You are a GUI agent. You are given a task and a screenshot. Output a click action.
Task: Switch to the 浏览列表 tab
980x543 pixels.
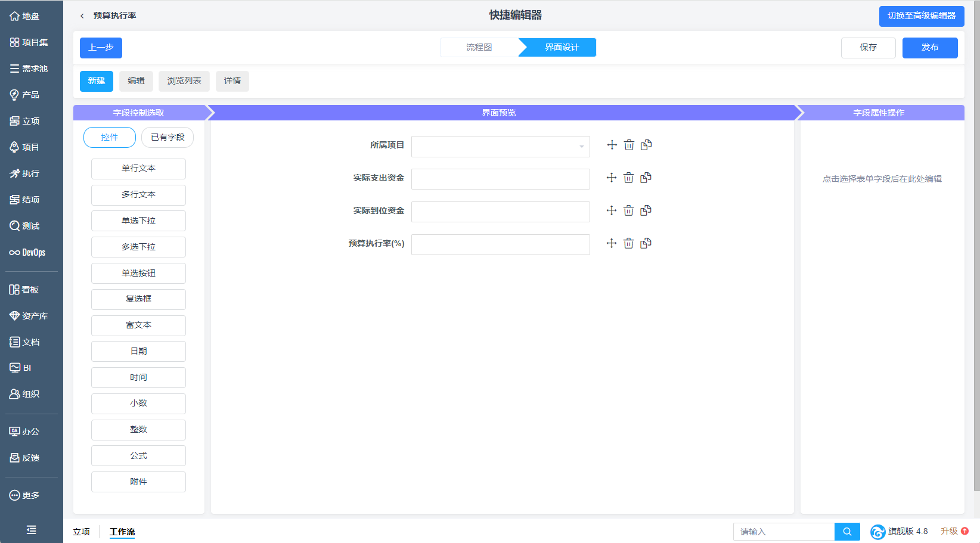tap(184, 81)
